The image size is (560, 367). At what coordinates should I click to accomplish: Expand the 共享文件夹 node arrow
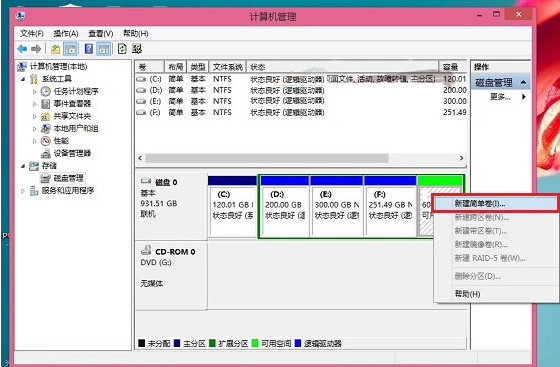[35, 116]
